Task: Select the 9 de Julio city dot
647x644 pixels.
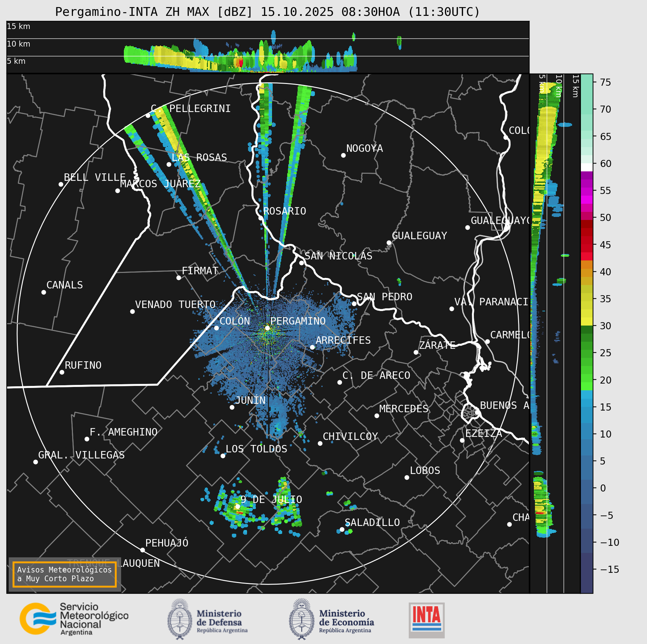Action: pos(238,506)
